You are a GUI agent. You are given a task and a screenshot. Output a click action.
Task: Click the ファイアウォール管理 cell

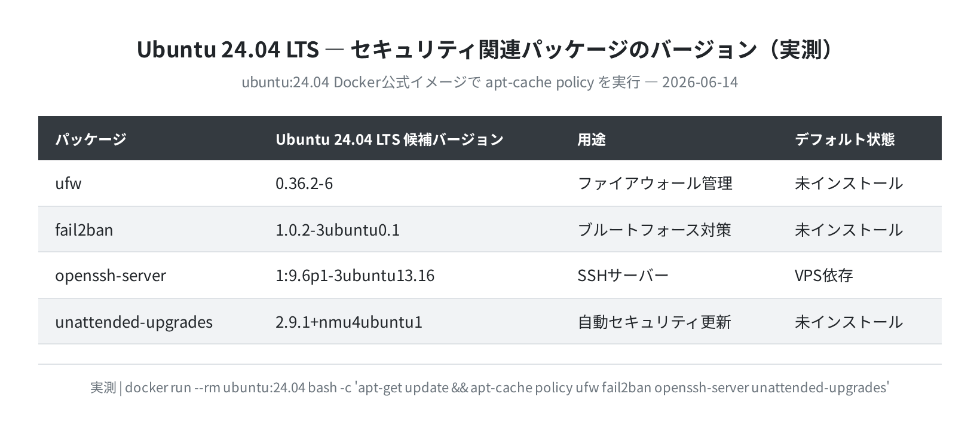(x=655, y=183)
